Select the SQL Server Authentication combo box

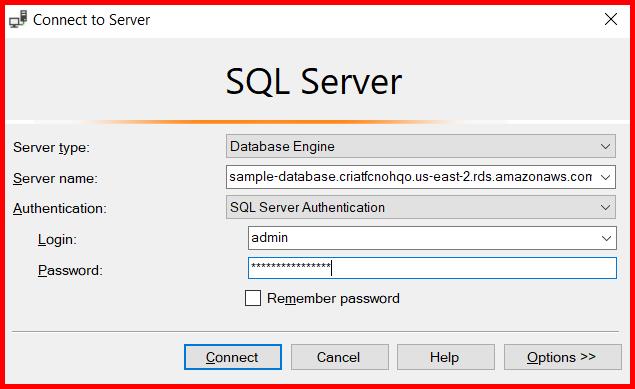tap(421, 208)
